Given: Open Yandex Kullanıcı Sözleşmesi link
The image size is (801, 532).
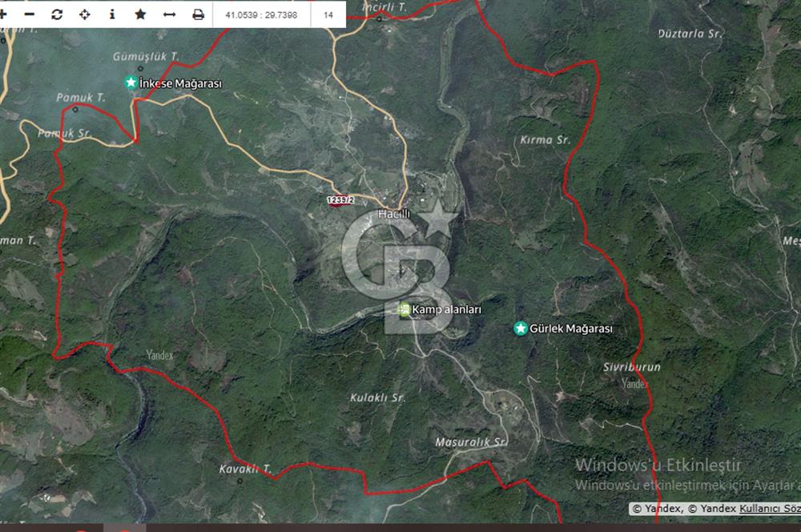Looking at the screenshot, I should pyautogui.click(x=769, y=508).
